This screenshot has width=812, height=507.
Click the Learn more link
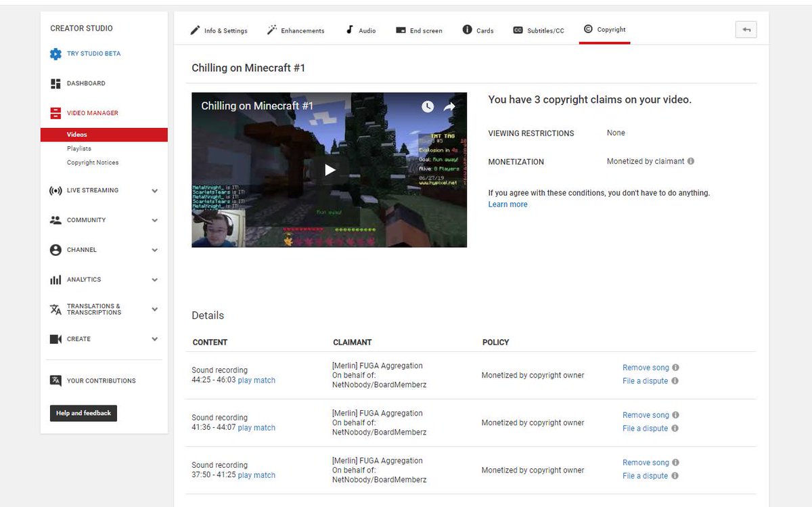507,204
